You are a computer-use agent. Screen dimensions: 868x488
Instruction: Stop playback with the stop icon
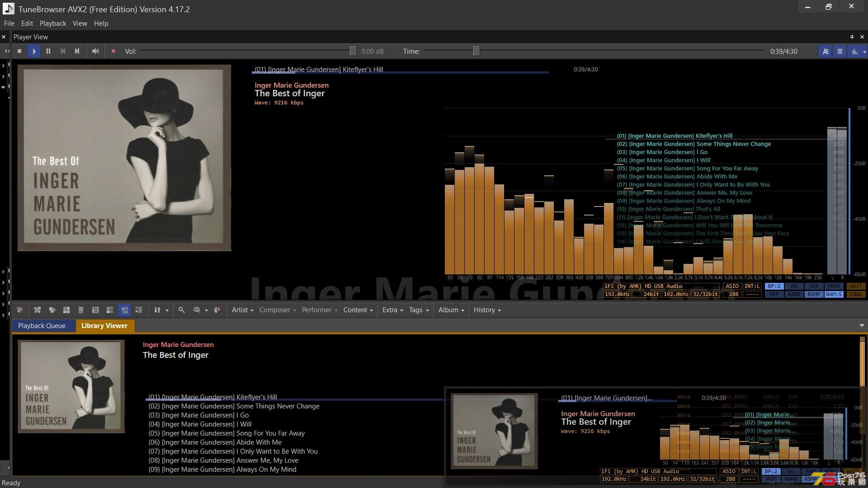(19, 51)
